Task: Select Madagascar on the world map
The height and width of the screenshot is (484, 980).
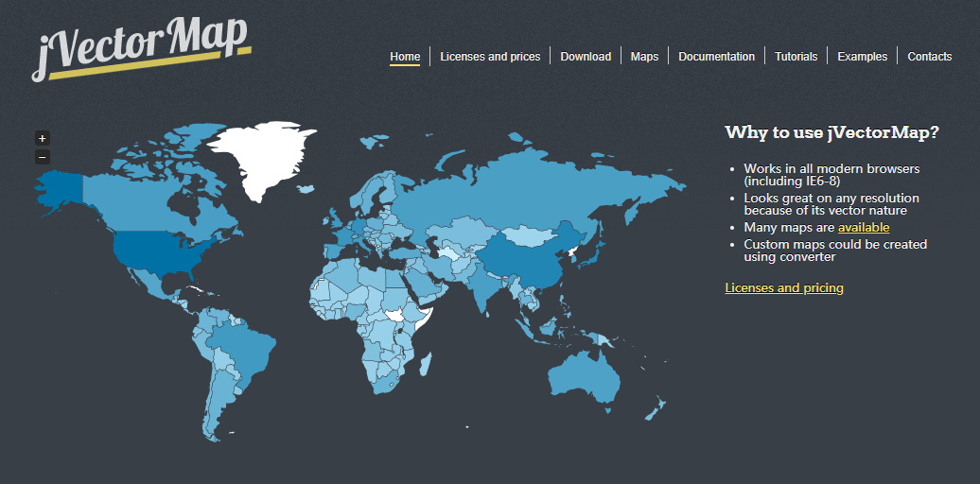Action: pos(424,364)
